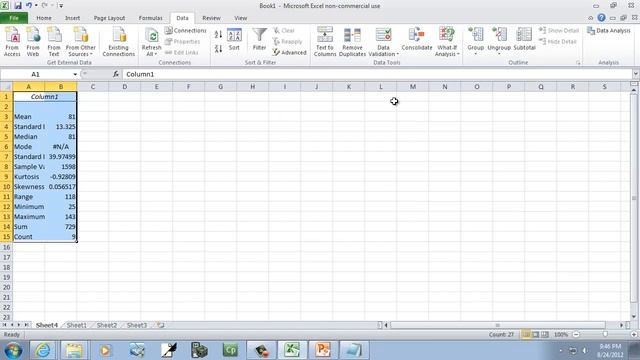
Task: Group the selected rows
Action: click(x=476, y=42)
